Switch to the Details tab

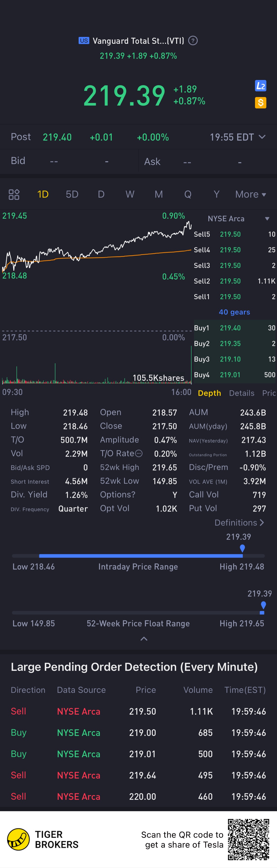(242, 393)
